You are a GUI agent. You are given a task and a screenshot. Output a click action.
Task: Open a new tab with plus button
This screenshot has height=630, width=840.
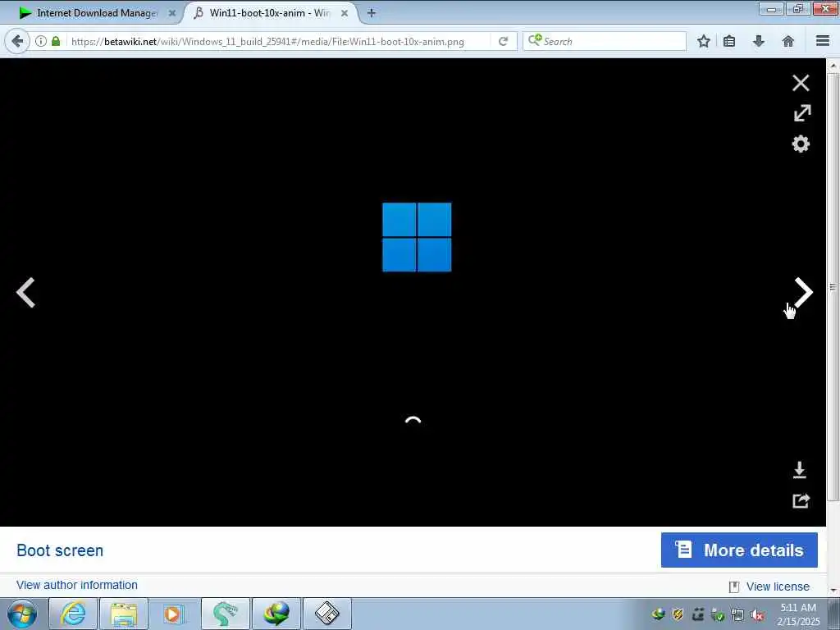[372, 13]
